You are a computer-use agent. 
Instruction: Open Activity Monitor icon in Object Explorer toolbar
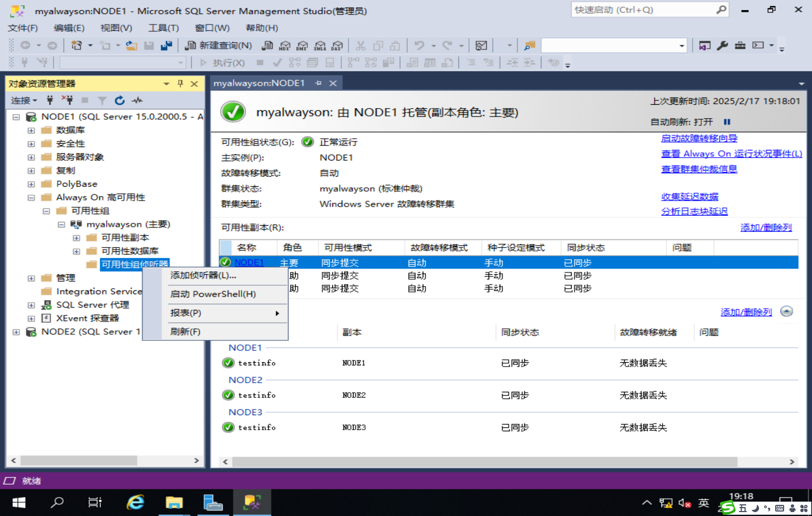(x=137, y=100)
